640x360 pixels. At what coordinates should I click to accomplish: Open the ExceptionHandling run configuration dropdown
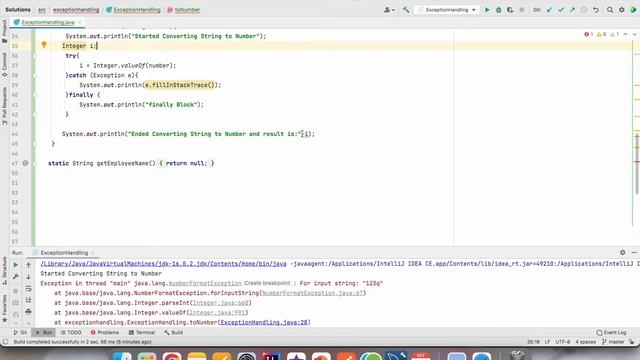point(448,10)
